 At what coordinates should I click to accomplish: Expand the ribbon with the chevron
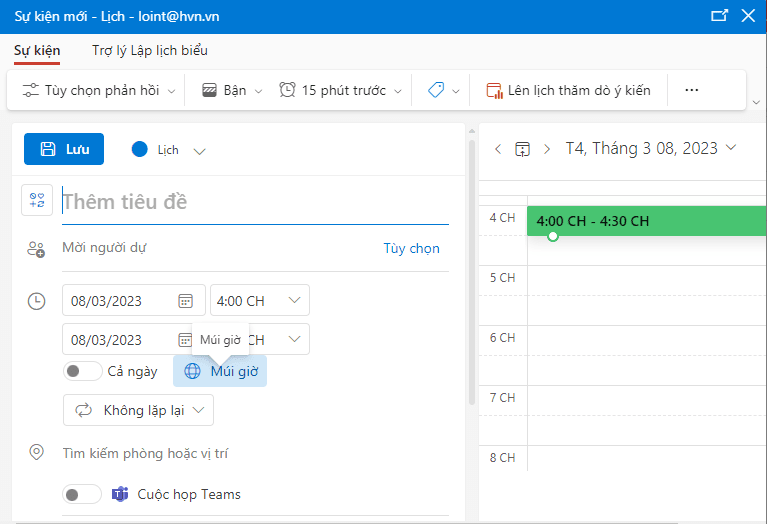click(756, 102)
